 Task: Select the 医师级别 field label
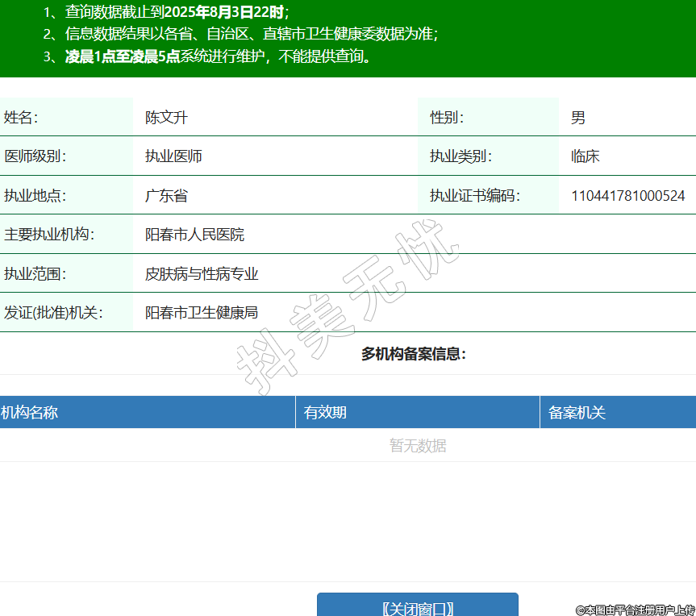click(x=35, y=156)
